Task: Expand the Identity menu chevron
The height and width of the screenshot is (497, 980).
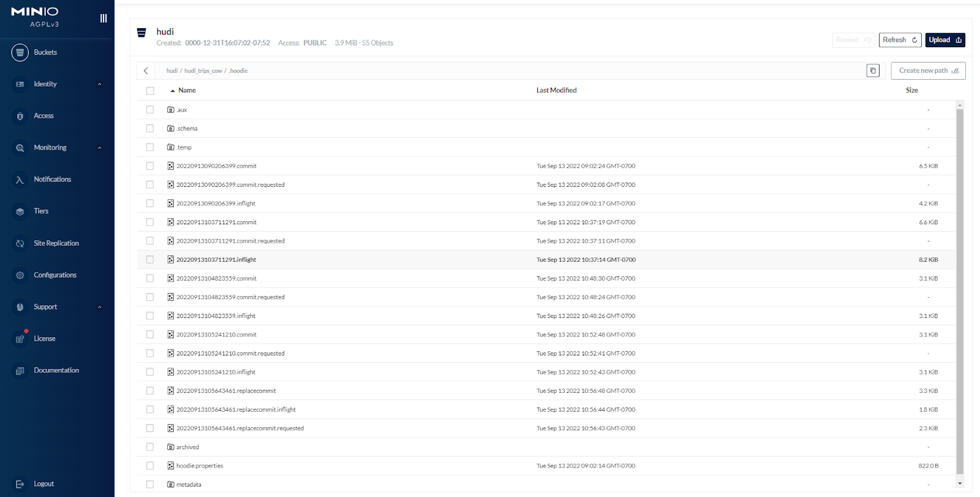Action: [100, 85]
